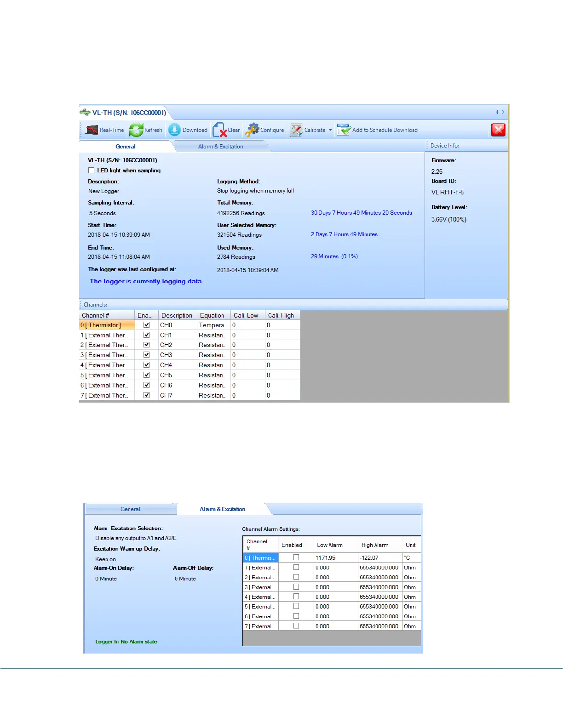Click the CH3 description cell

pyautogui.click(x=178, y=355)
